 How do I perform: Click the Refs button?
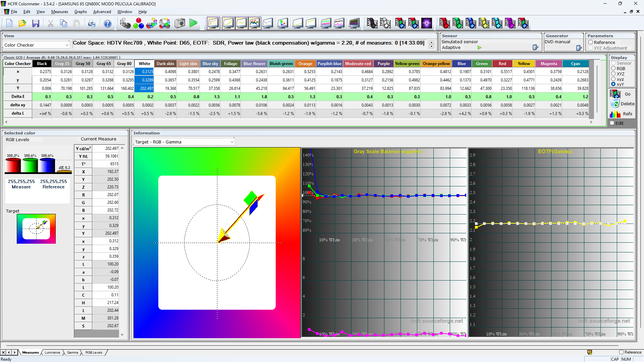click(x=627, y=114)
